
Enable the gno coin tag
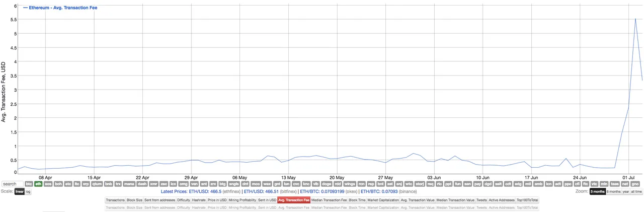[635, 184]
